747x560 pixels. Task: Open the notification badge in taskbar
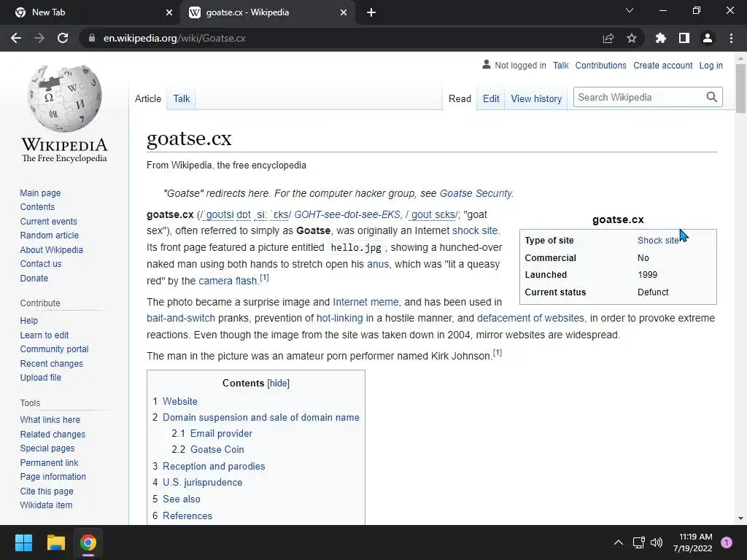727,542
